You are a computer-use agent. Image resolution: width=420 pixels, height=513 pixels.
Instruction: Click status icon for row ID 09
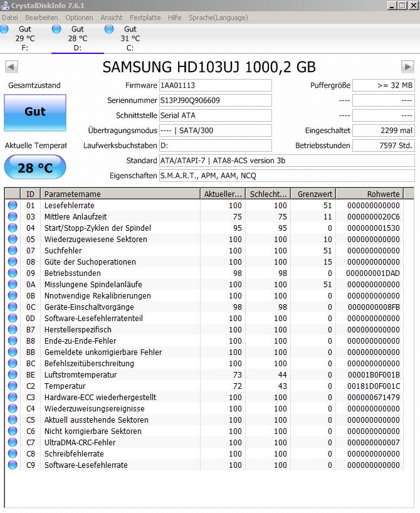[13, 273]
